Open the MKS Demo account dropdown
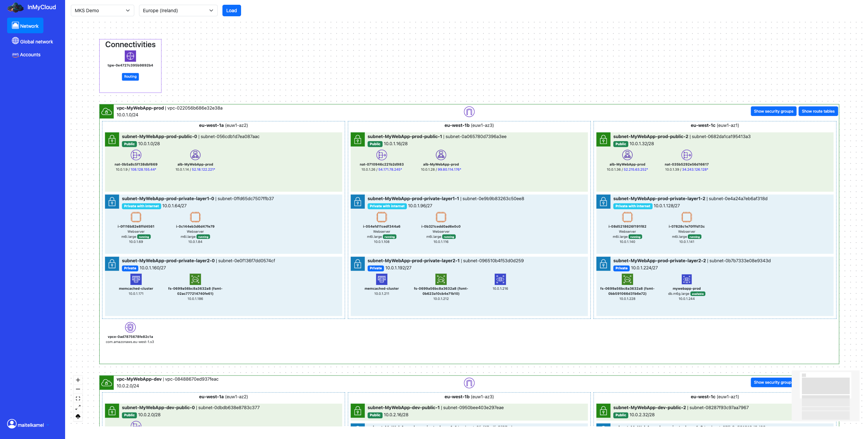The width and height of the screenshot is (868, 439). click(102, 11)
